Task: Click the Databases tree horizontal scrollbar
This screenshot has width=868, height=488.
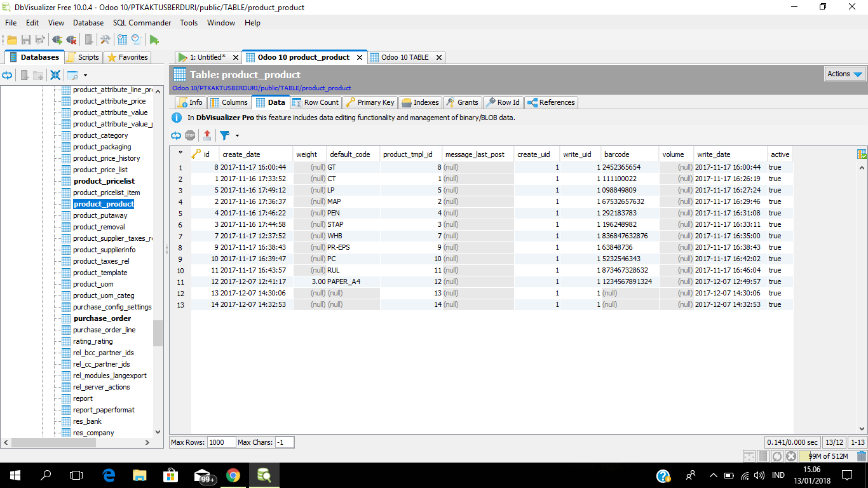Action: 77,442
